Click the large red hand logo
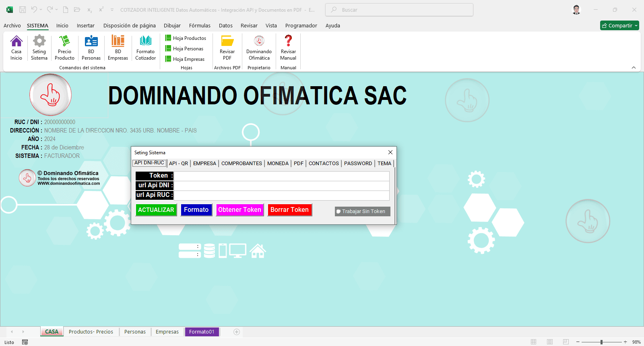 [50, 95]
